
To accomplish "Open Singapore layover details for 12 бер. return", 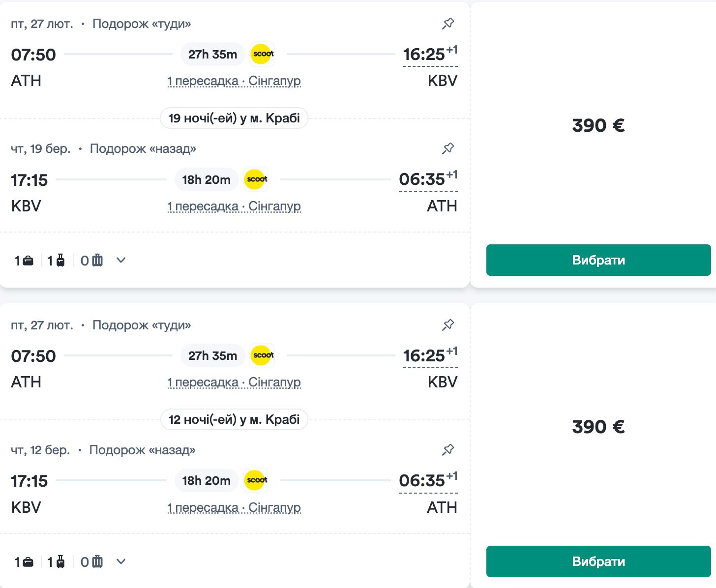I will click(234, 508).
